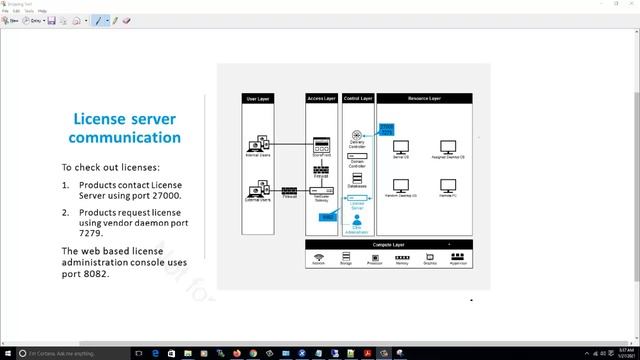640x360 pixels.
Task: Click the 'Control Layer' diagram header
Action: (x=358, y=98)
